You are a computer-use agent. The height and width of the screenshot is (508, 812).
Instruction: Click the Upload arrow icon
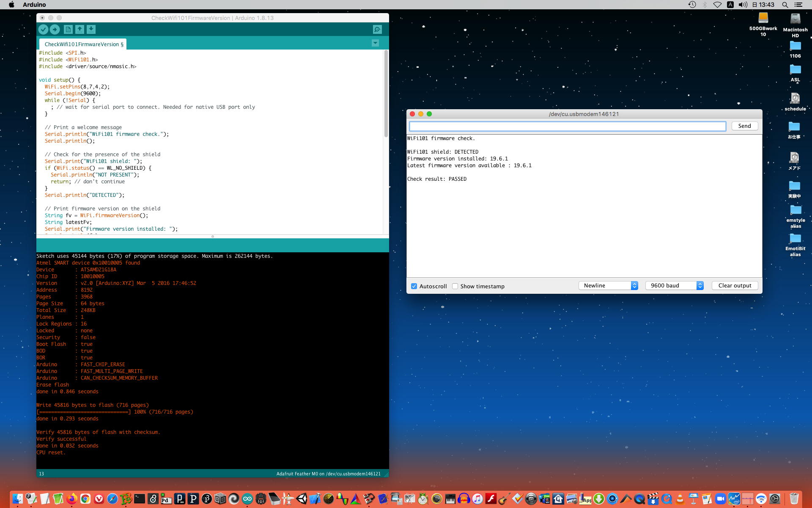(55, 29)
